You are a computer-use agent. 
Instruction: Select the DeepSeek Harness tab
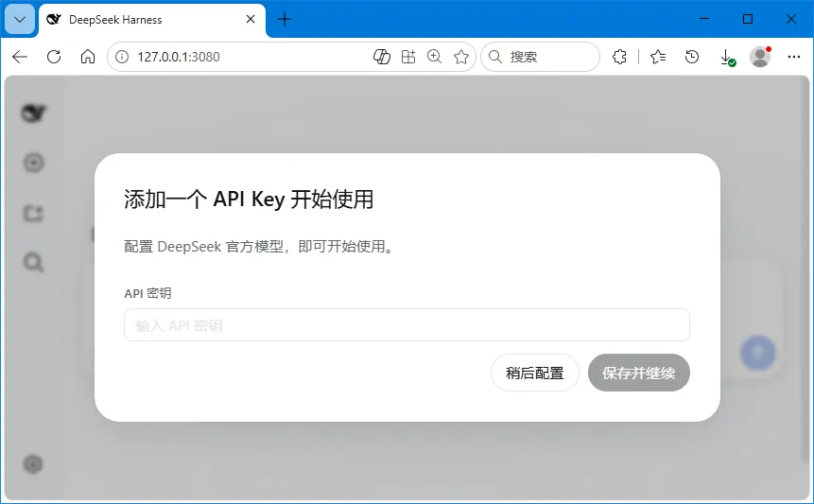(152, 20)
